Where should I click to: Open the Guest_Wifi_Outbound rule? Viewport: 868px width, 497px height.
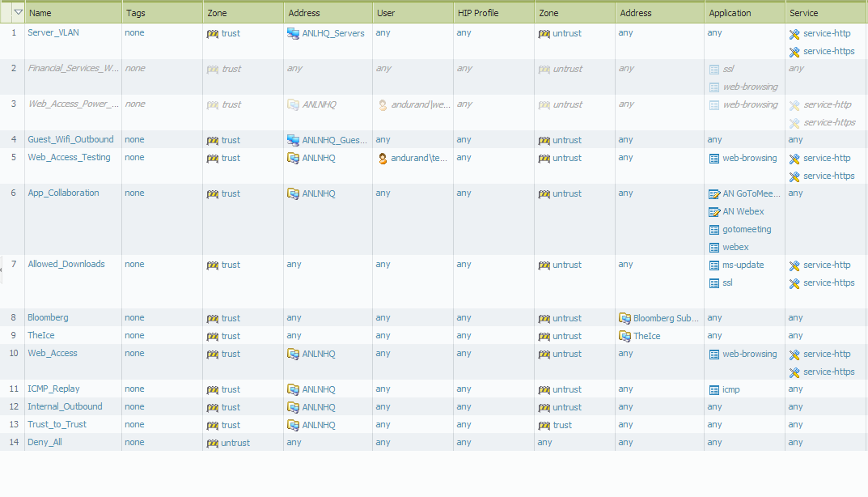[x=70, y=139]
